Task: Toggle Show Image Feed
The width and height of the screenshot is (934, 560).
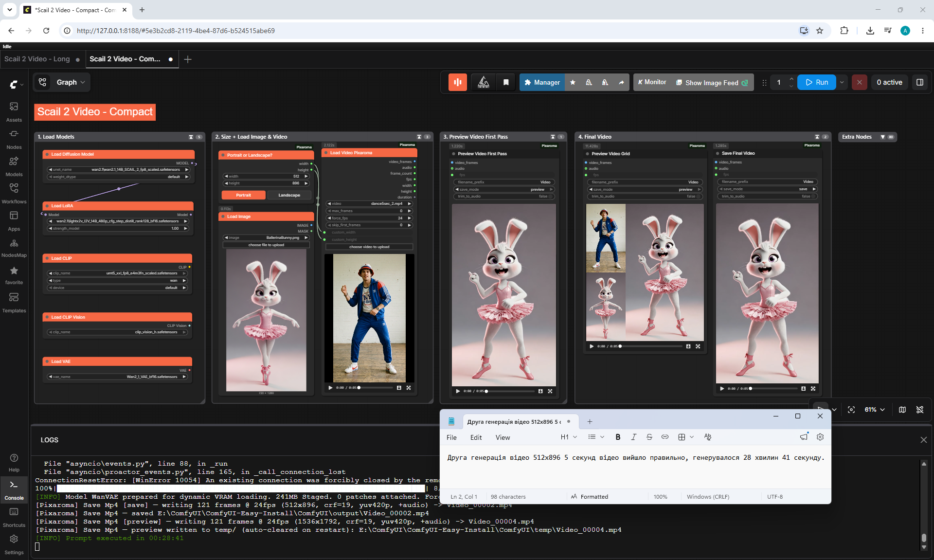Action: tap(712, 83)
